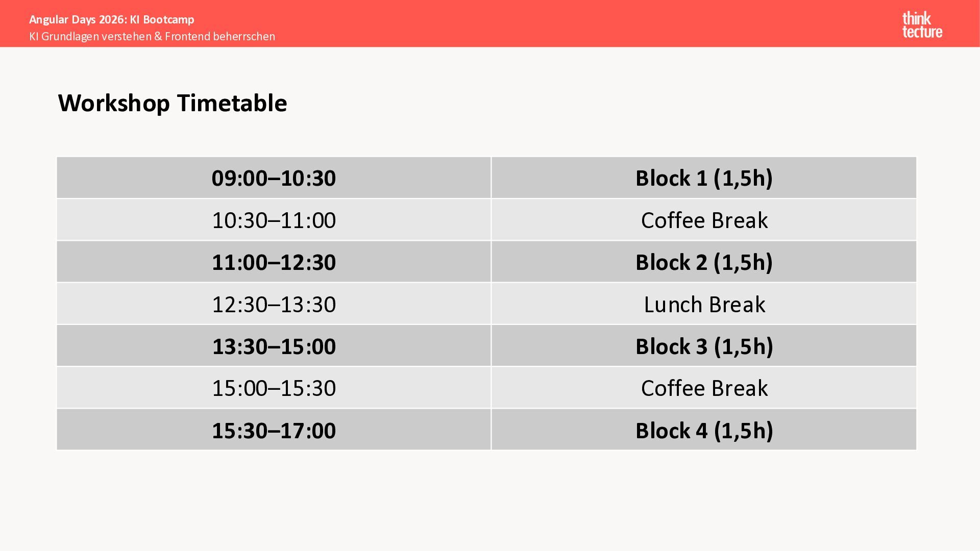Click the KI Grundlagen verstehen subtitle

click(152, 36)
